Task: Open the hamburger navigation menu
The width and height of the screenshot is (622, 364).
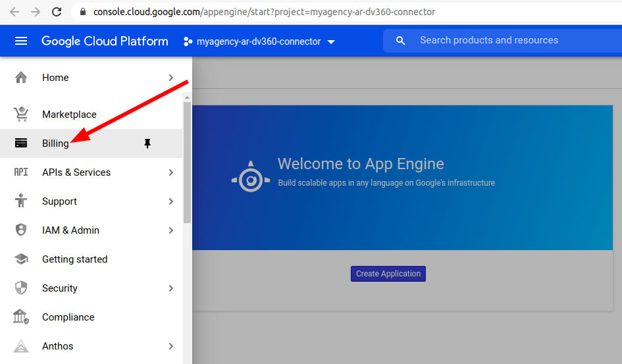Action: point(21,41)
